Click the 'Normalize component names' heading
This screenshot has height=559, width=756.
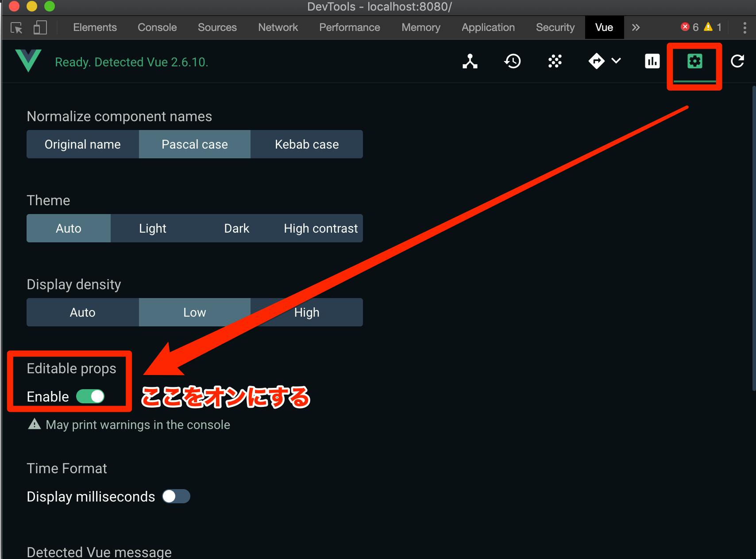point(120,116)
